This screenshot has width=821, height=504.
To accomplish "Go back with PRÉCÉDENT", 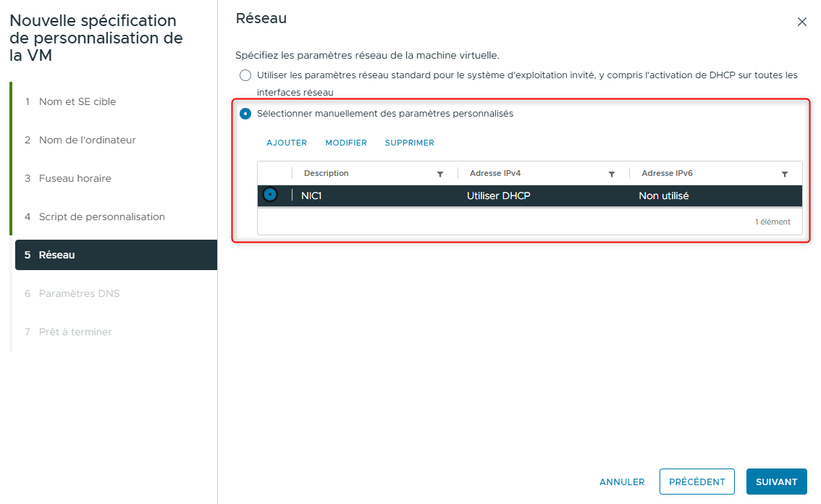I will pos(696,482).
